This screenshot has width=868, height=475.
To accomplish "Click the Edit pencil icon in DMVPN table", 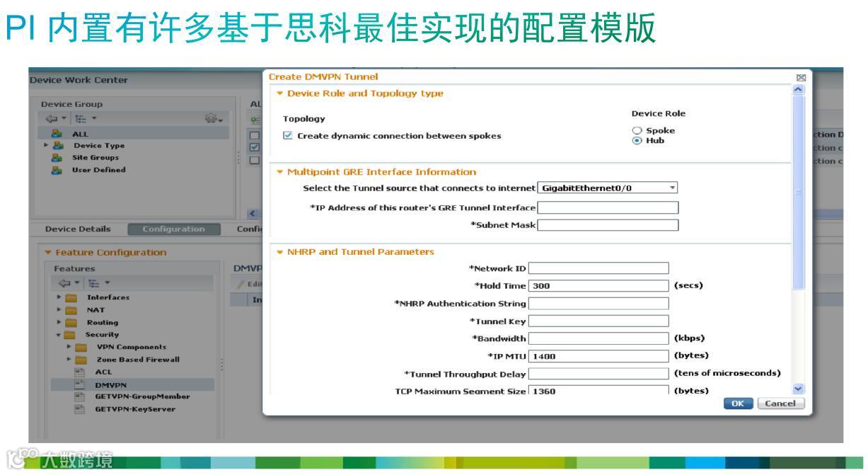I will pos(241,285).
